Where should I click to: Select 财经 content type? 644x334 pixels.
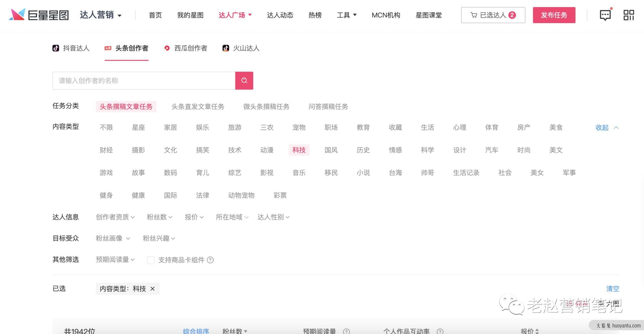pos(106,150)
